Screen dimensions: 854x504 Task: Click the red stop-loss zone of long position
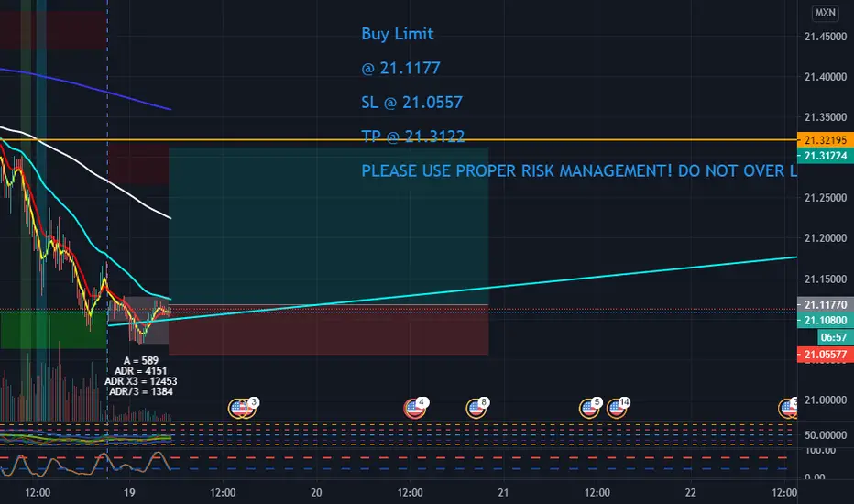click(328, 330)
